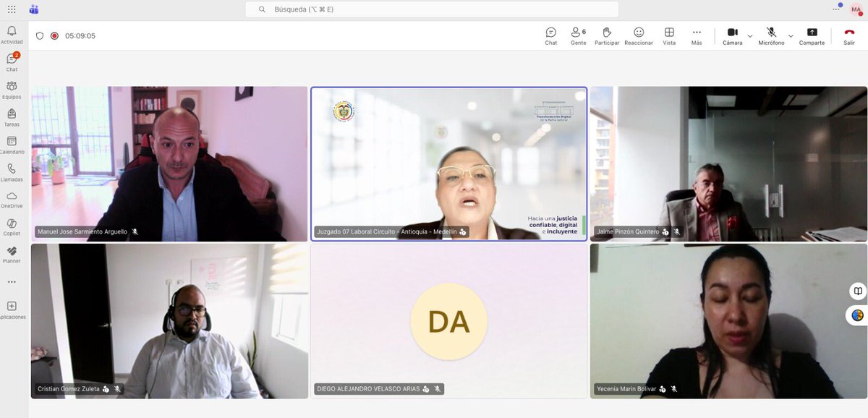The width and height of the screenshot is (868, 418).
Task: Expand camera options dropdown arrow
Action: pyautogui.click(x=750, y=36)
